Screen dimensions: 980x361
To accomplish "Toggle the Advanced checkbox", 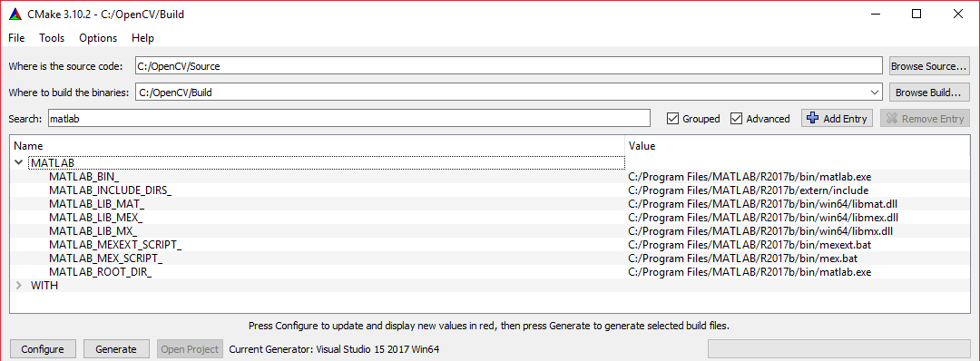I will (736, 119).
